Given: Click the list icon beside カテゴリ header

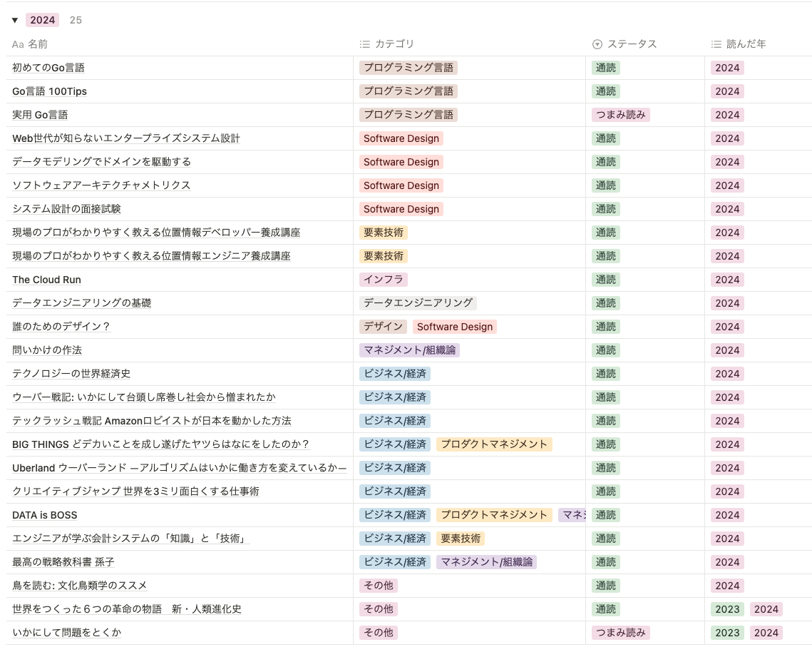Looking at the screenshot, I should pyautogui.click(x=364, y=44).
